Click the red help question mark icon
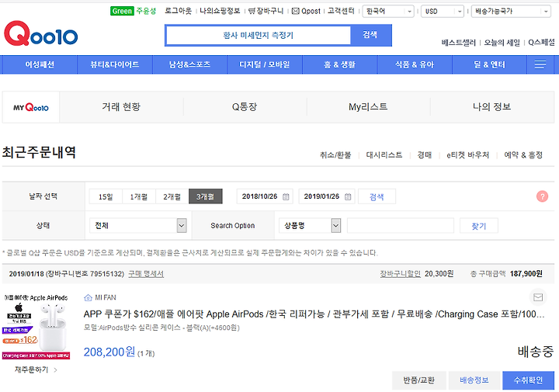This screenshot has width=559, height=392. tap(542, 196)
